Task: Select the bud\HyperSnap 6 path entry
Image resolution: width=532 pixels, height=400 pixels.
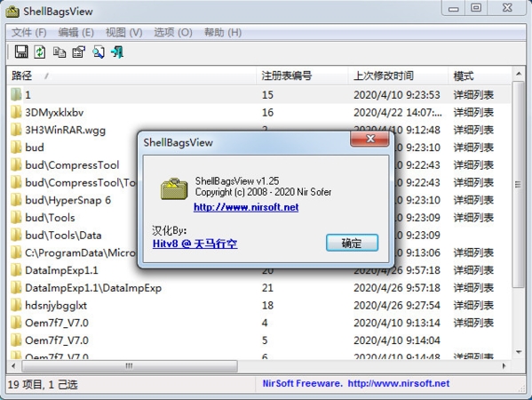Action: (x=67, y=200)
